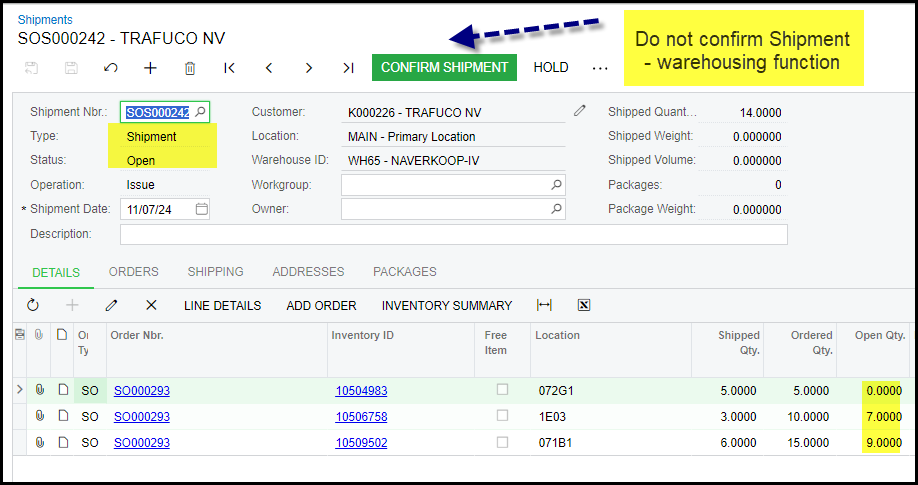Toggle Free Item checkbox for item 10504983
Viewport: 918px width, 485px height.
(502, 389)
